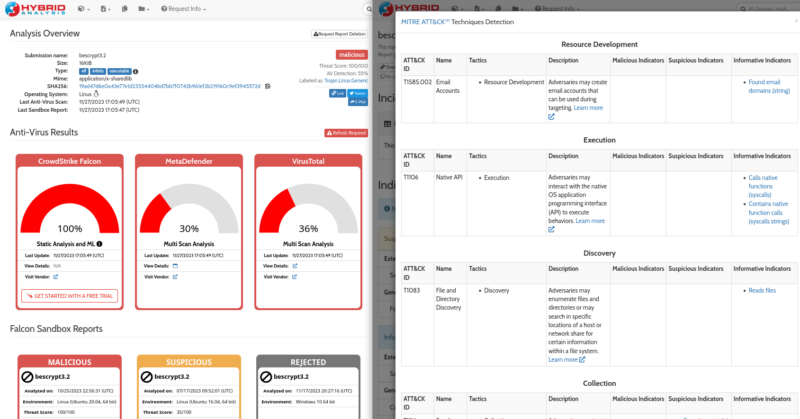
Task: Click external link icon beside Discovery Learn more
Action: [x=582, y=360]
